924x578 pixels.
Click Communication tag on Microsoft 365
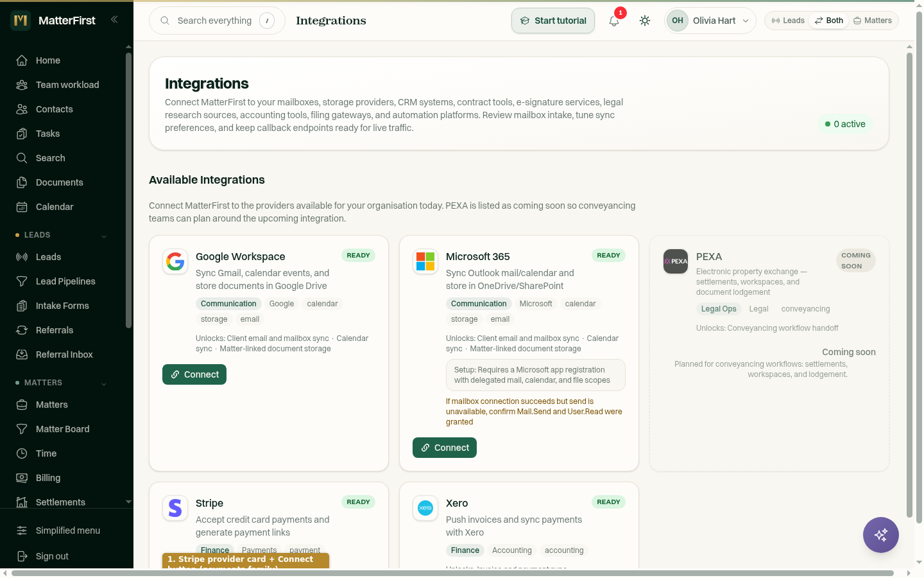[479, 304]
